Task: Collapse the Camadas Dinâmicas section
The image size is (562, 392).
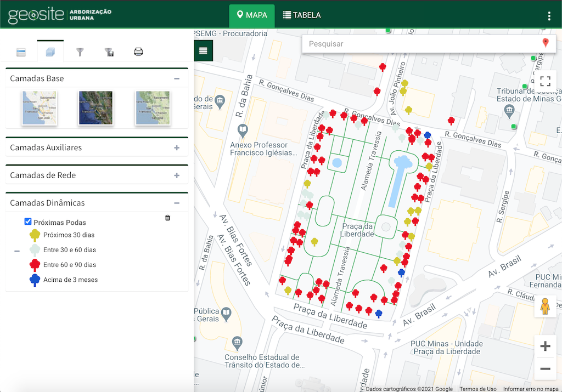Action: click(x=177, y=203)
